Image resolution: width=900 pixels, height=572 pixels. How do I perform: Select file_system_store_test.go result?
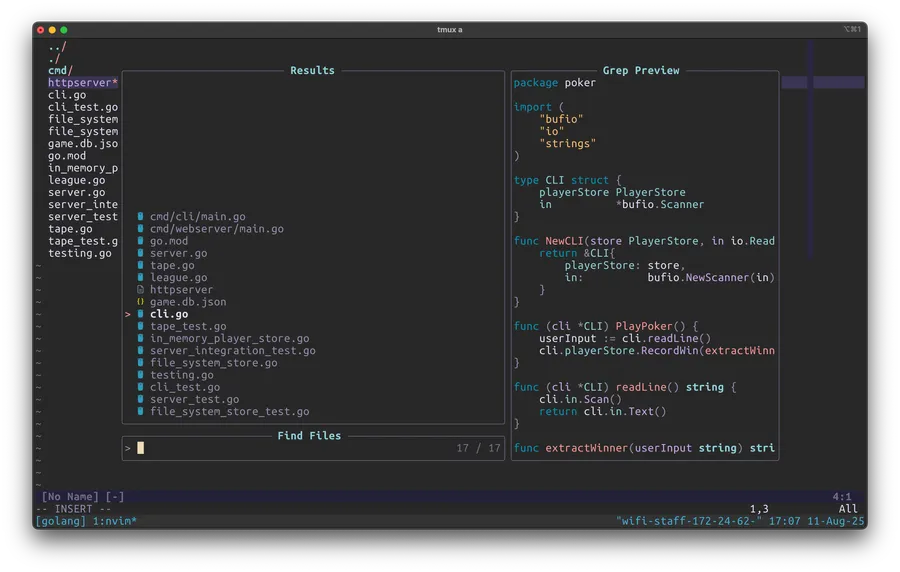[230, 411]
